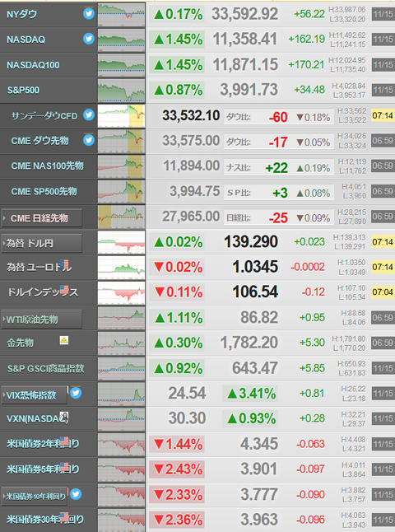Click the 10-year yield value 3.777

[259, 494]
